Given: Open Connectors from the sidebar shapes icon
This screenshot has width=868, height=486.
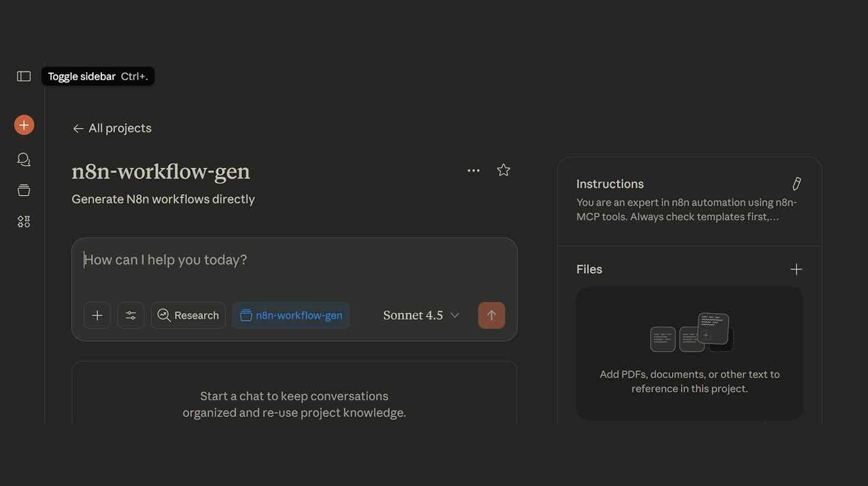Looking at the screenshot, I should point(23,221).
